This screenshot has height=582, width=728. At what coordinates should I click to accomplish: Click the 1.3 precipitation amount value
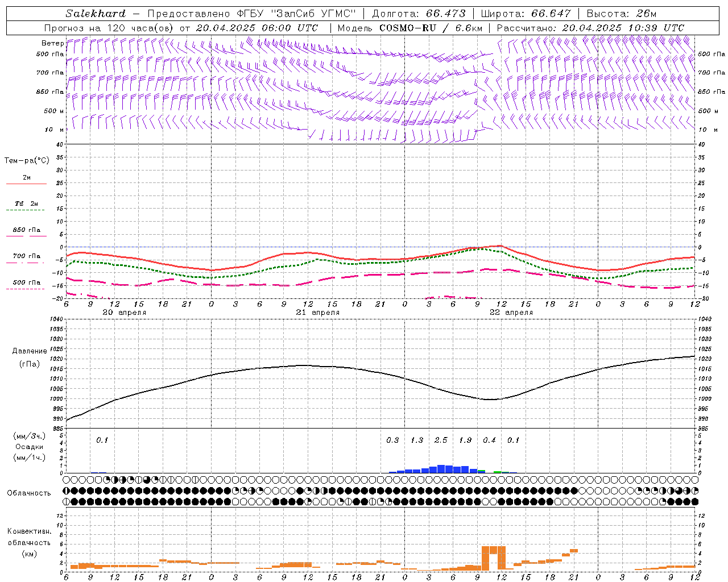417,440
